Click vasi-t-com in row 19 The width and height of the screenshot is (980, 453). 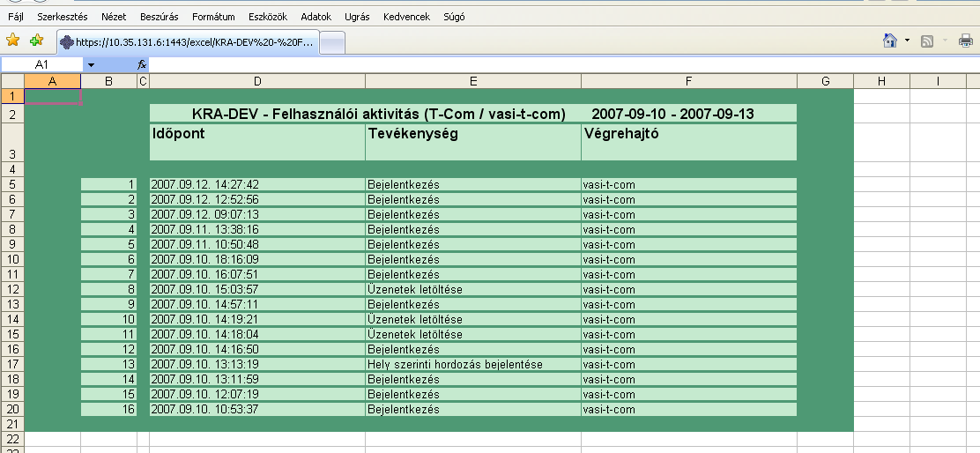(x=689, y=394)
